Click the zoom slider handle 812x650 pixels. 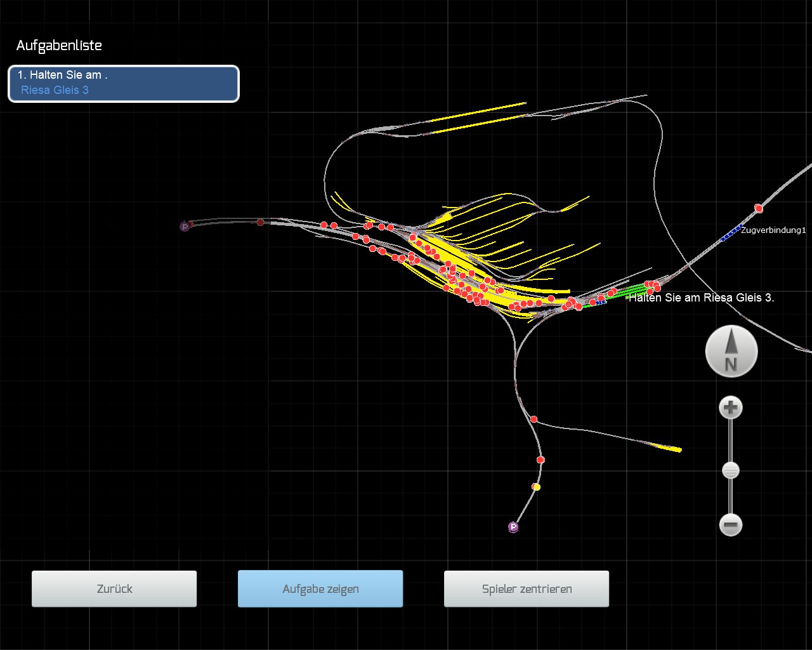[731, 470]
